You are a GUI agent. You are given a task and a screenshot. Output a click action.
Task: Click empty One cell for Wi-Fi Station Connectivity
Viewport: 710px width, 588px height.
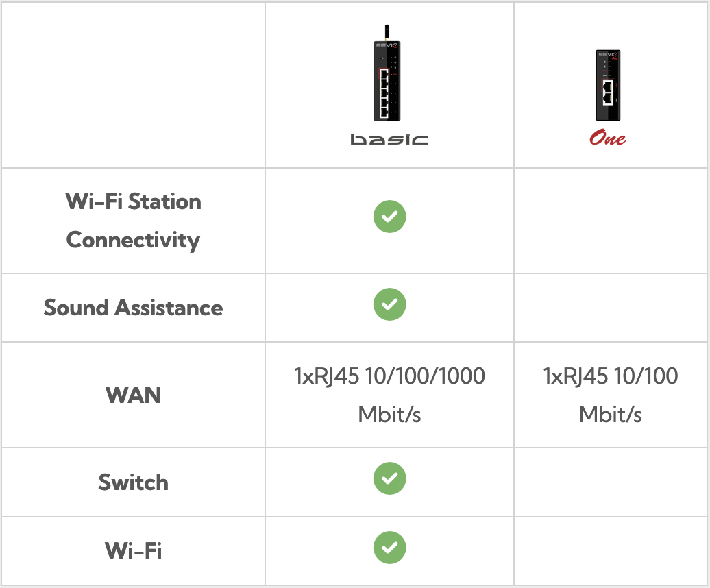coord(611,221)
